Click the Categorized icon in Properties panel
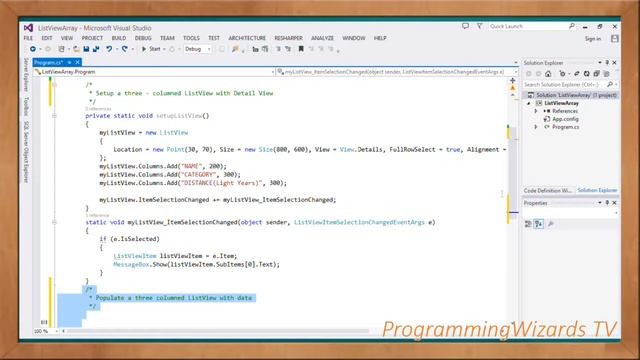Viewport: 640px width, 360px height. [528, 224]
